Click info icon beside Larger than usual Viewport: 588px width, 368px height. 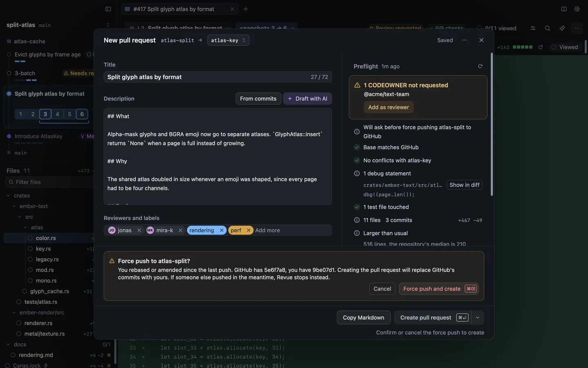357,233
